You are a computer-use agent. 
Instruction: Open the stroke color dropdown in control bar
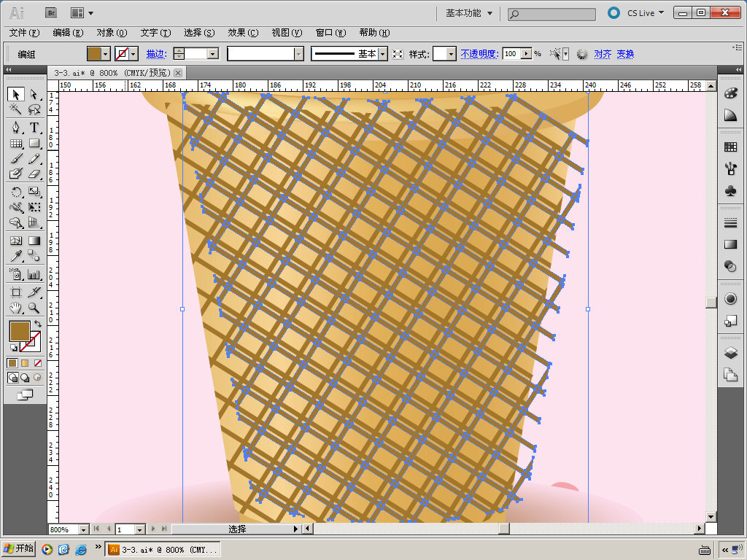coord(134,54)
